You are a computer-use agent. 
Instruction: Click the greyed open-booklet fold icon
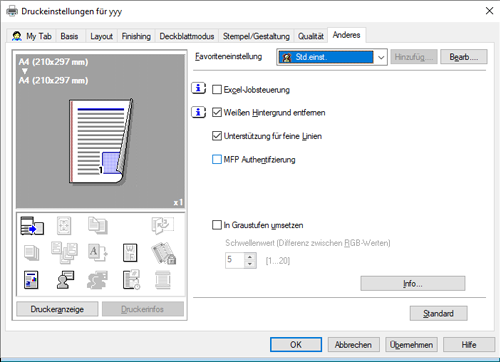click(x=163, y=225)
